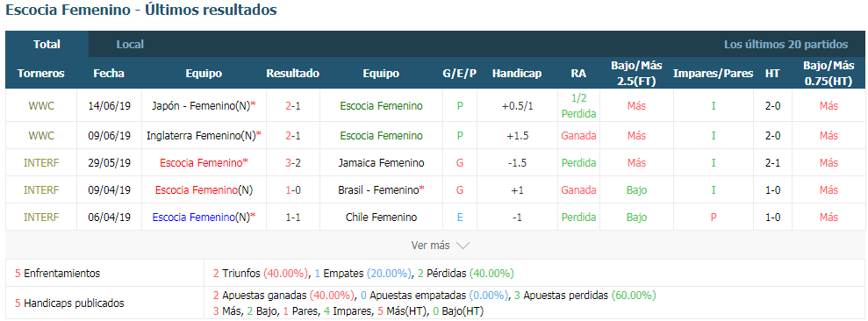Click the Handicap column header

point(517,73)
